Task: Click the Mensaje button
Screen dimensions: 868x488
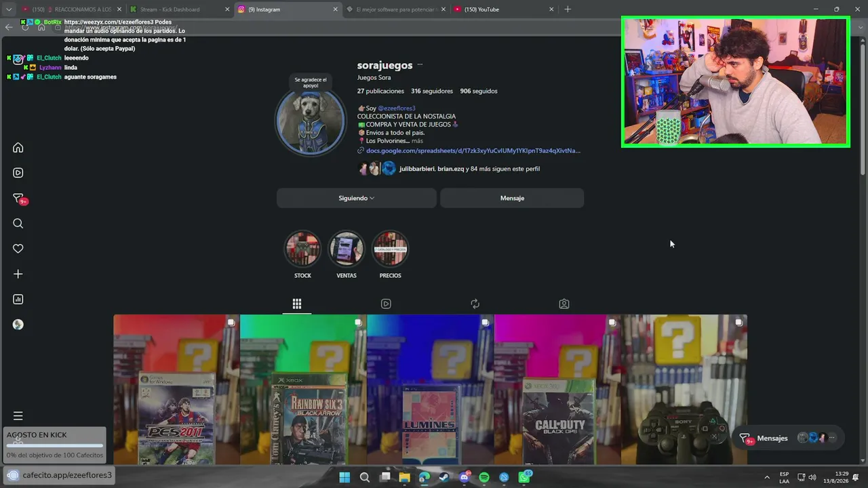Action: coord(512,198)
